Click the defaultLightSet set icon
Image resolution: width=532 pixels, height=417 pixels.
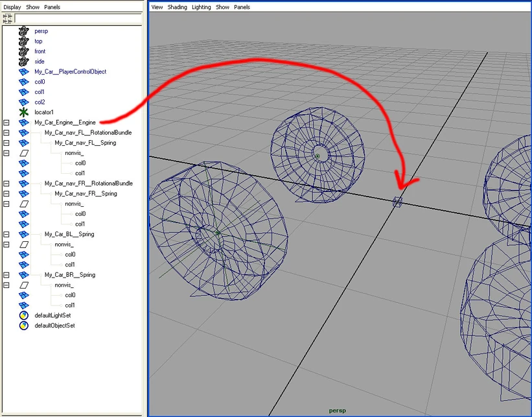pos(24,315)
